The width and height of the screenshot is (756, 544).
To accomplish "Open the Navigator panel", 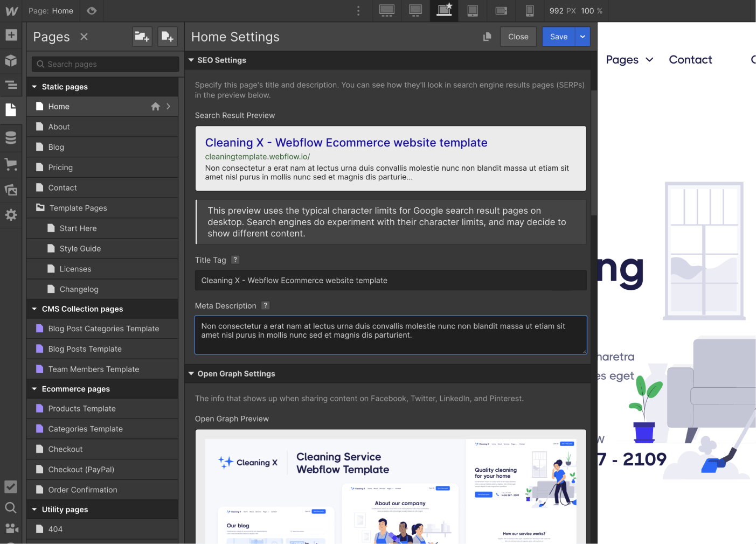I will pos(11,85).
